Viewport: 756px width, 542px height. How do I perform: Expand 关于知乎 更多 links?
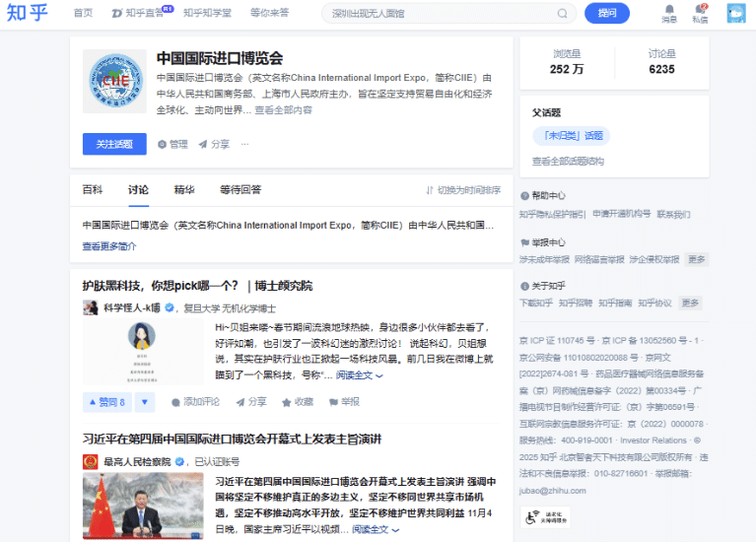[690, 303]
